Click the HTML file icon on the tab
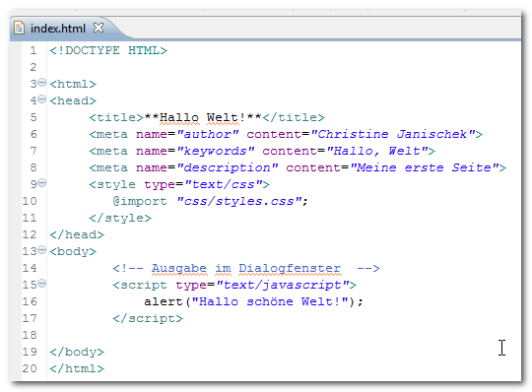The image size is (532, 392). click(x=19, y=28)
